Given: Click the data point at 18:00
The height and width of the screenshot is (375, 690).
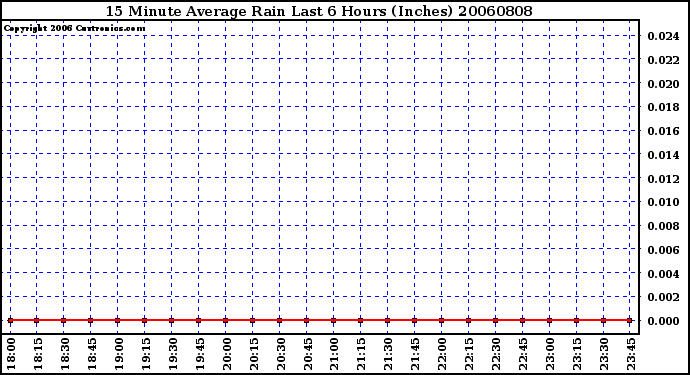Looking at the screenshot, I should click(x=10, y=320).
